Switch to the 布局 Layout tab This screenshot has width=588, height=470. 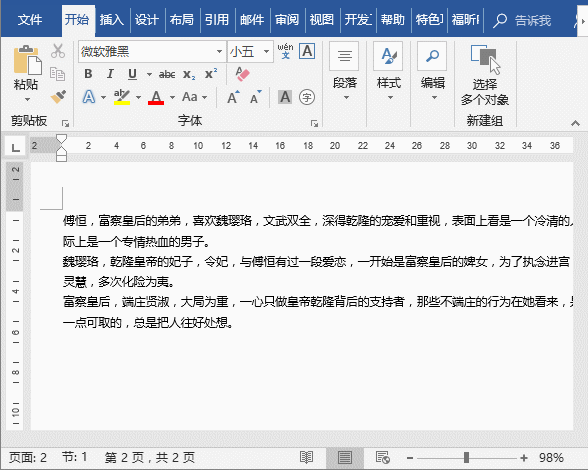[x=182, y=20]
